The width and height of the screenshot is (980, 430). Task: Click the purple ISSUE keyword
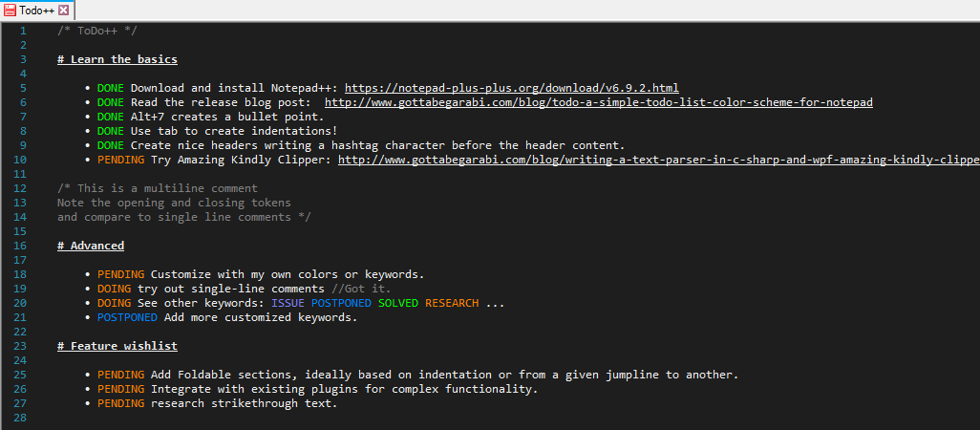[288, 303]
